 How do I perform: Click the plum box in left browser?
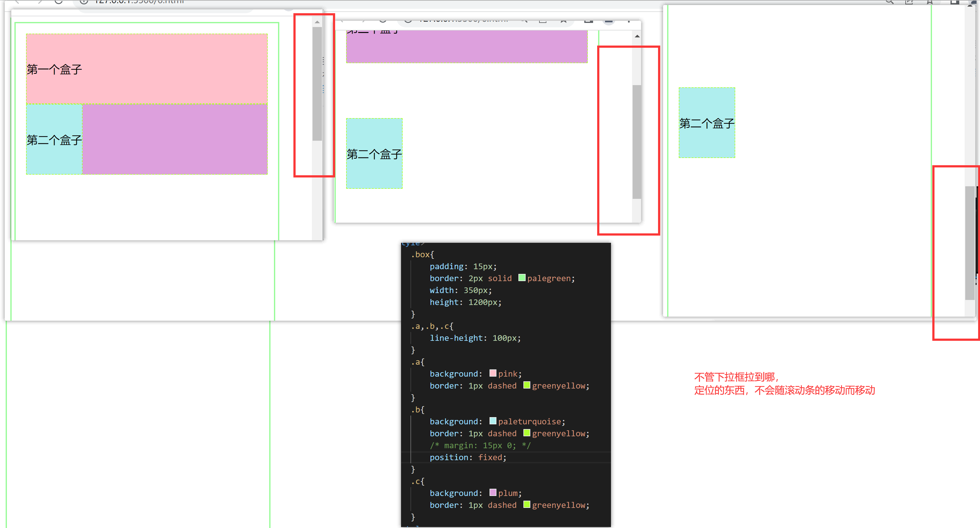point(175,139)
